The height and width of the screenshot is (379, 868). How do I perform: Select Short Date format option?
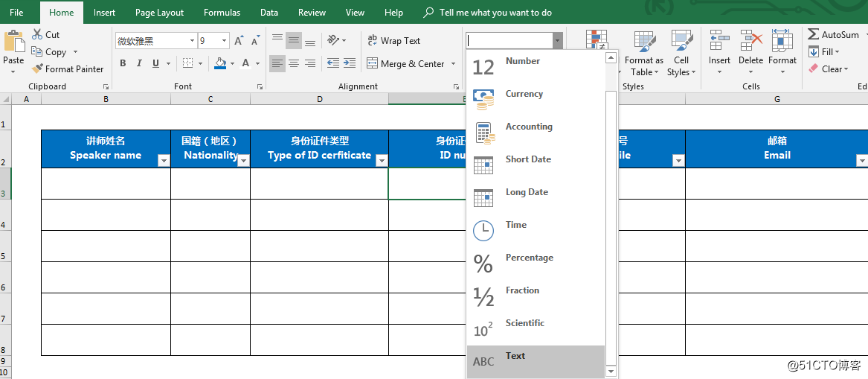536,165
